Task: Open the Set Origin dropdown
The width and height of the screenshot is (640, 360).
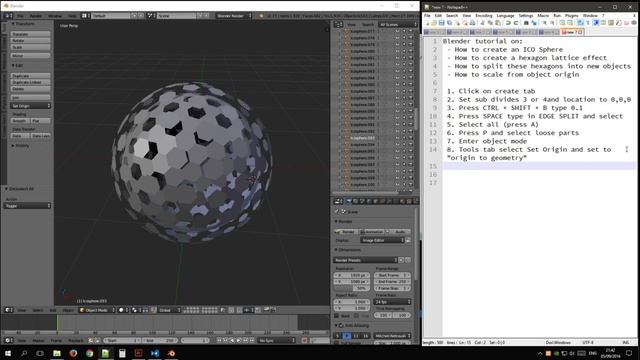Action: [x=31, y=106]
